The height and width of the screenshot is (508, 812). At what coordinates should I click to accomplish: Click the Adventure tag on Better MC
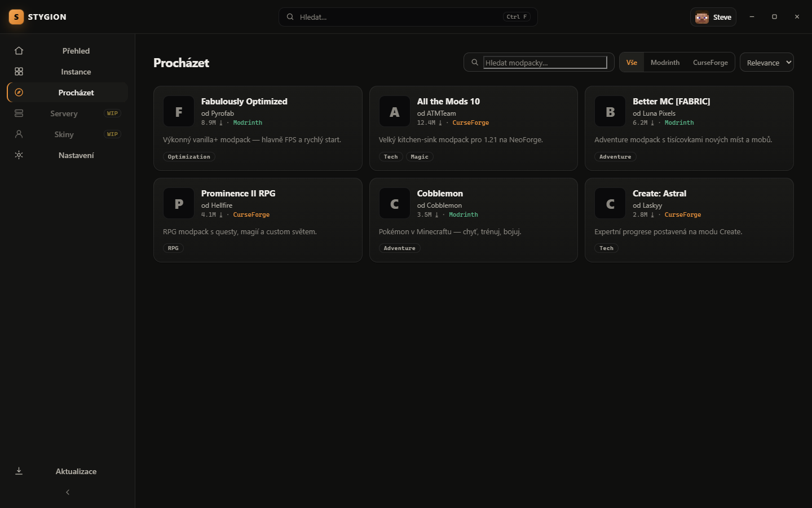615,157
